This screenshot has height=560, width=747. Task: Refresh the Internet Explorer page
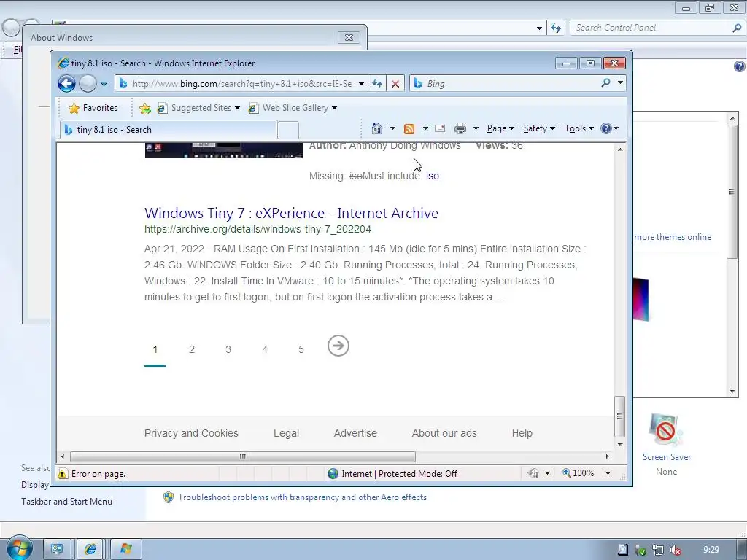[377, 84]
